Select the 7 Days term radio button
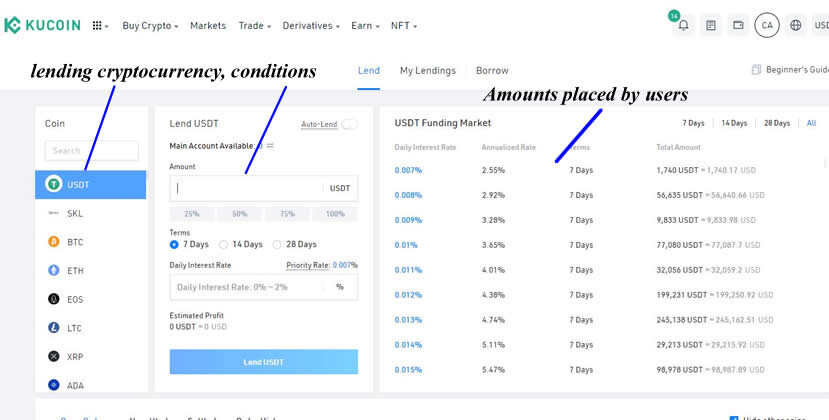The height and width of the screenshot is (420, 829). (x=174, y=244)
